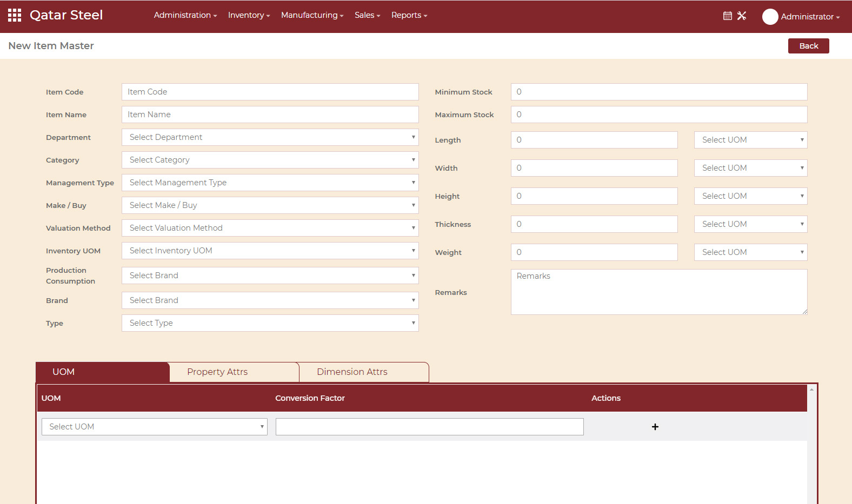Focus the Conversion Factor input
Image resolution: width=852 pixels, height=504 pixels.
pyautogui.click(x=430, y=427)
